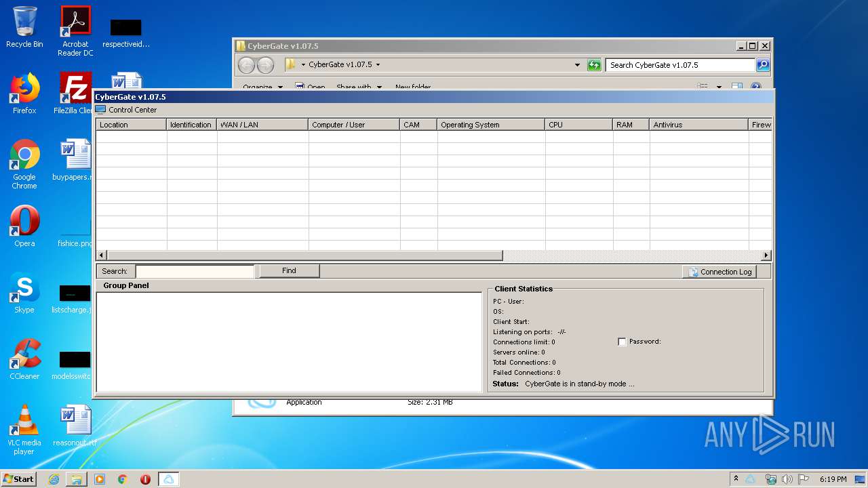The image size is (868, 488).
Task: Click the Forward button in Explorer window
Action: (x=265, y=65)
